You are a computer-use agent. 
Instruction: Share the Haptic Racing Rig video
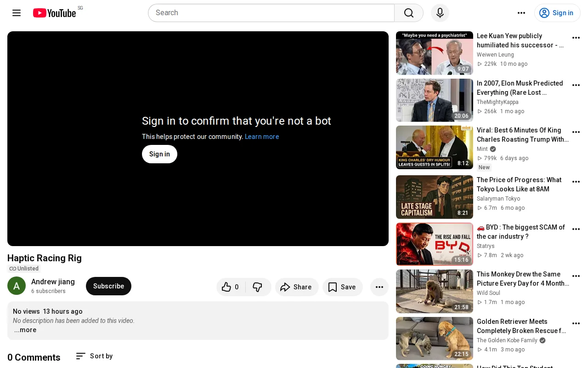296,287
